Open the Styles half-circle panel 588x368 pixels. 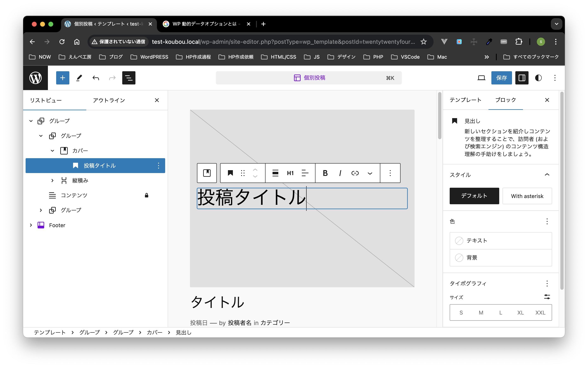point(538,78)
